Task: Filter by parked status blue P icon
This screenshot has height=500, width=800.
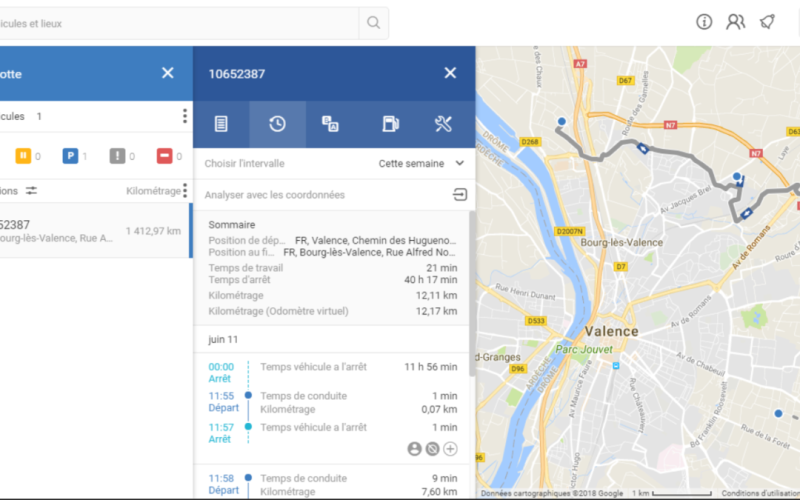Action: click(x=70, y=156)
